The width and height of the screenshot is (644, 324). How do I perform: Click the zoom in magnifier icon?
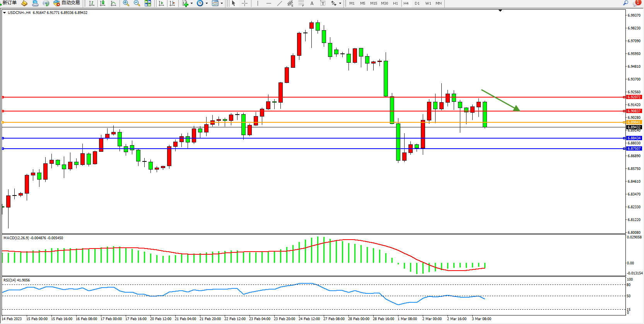(126, 3)
